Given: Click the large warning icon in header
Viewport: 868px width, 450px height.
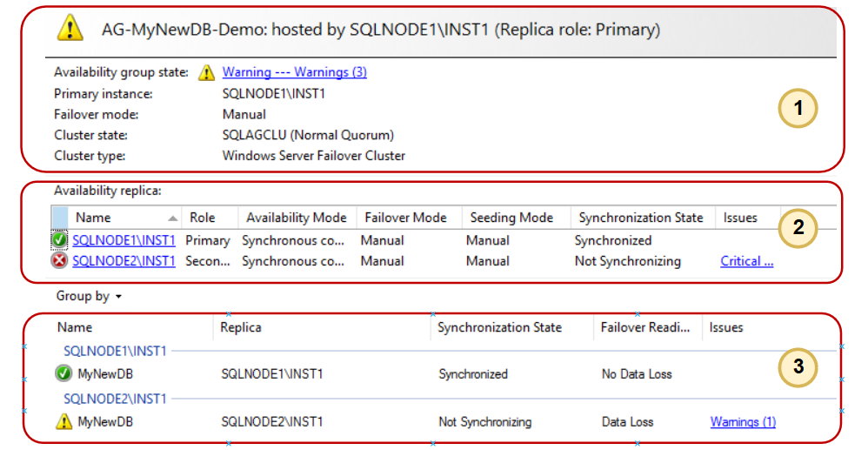Looking at the screenshot, I should coord(70,30).
